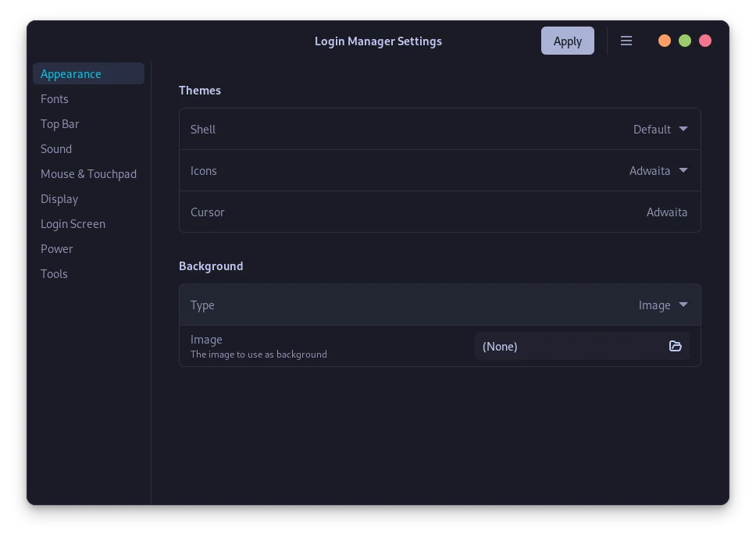Maximize the window with the green dot
Screen dimensions: 756x538
[685, 40]
